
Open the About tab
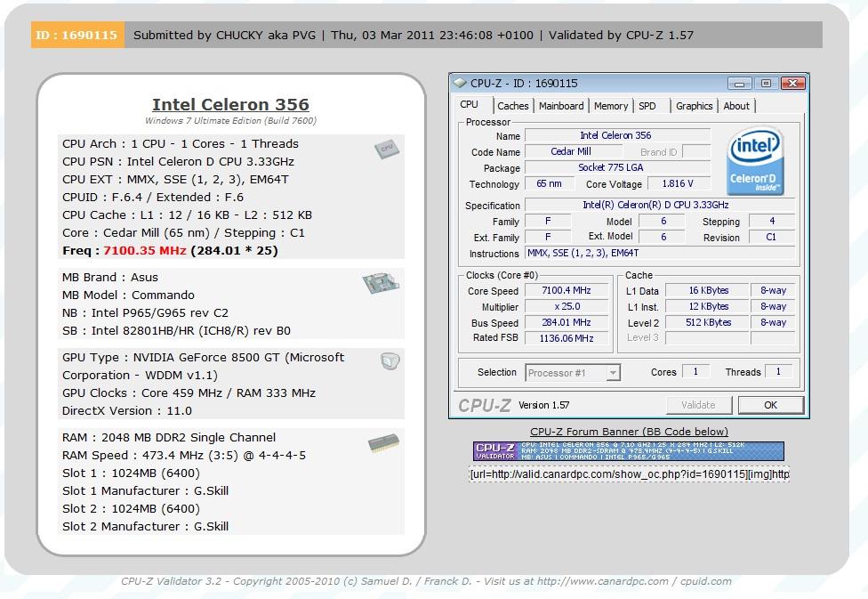[x=736, y=106]
